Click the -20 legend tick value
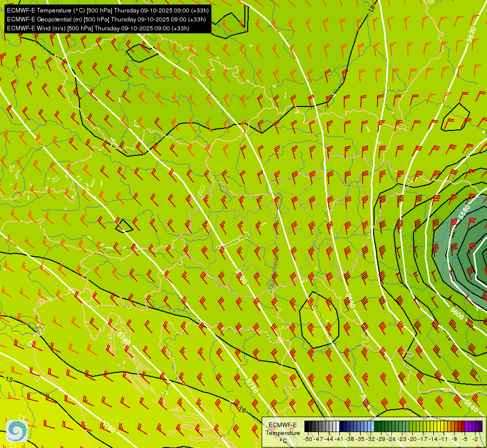The width and height of the screenshot is (487, 448). coord(412,439)
